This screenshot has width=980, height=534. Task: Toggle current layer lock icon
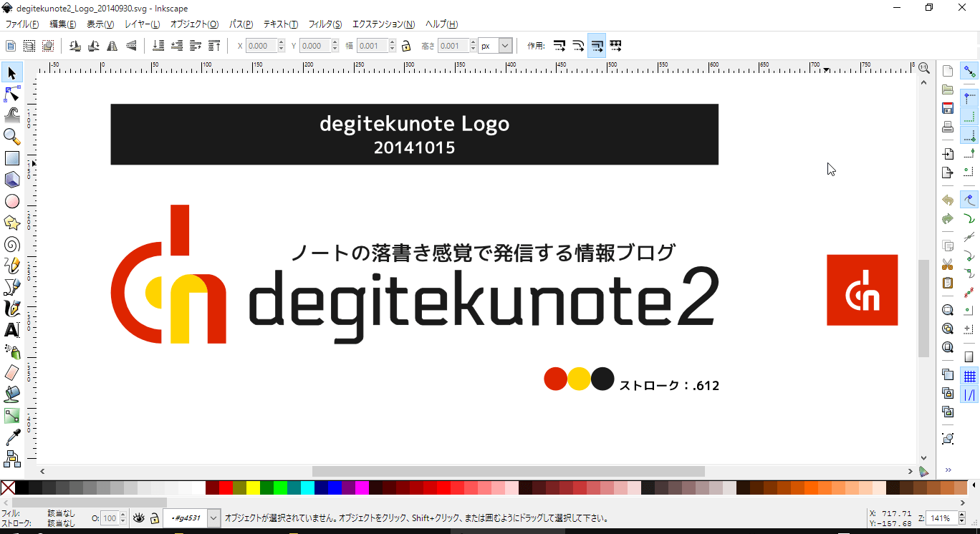(x=155, y=518)
